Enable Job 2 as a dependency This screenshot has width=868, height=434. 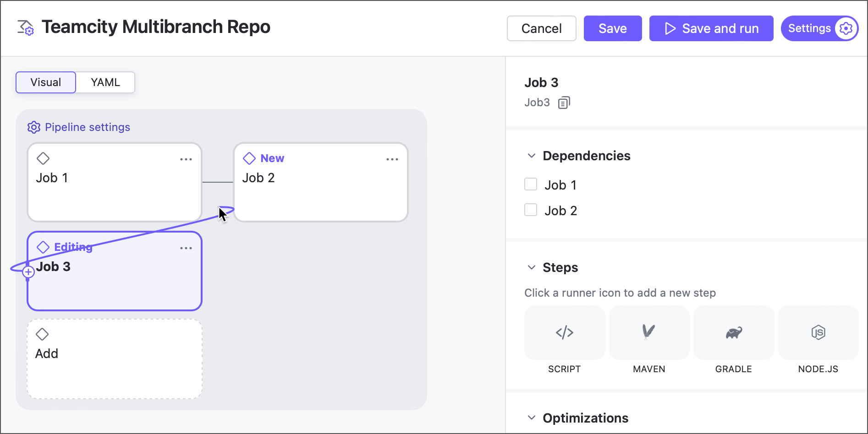[x=530, y=209]
